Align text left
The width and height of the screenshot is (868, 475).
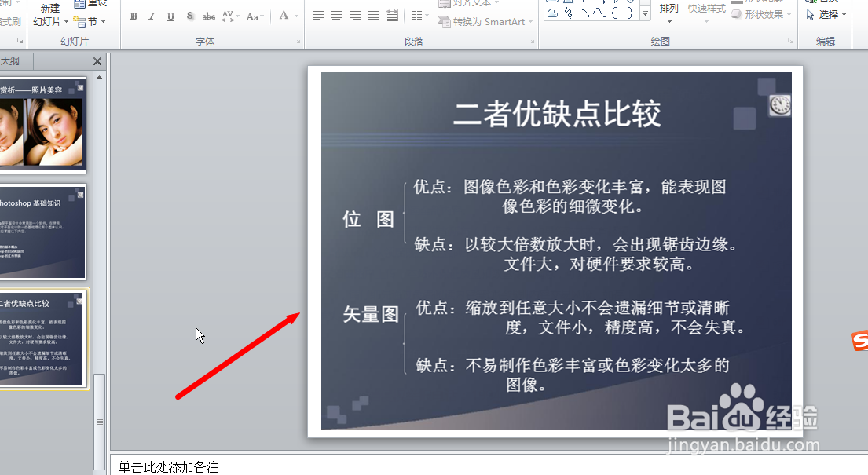click(318, 16)
